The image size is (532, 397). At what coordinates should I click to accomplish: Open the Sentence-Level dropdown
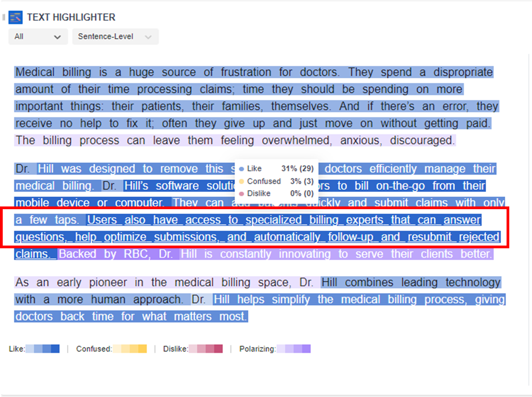[115, 37]
